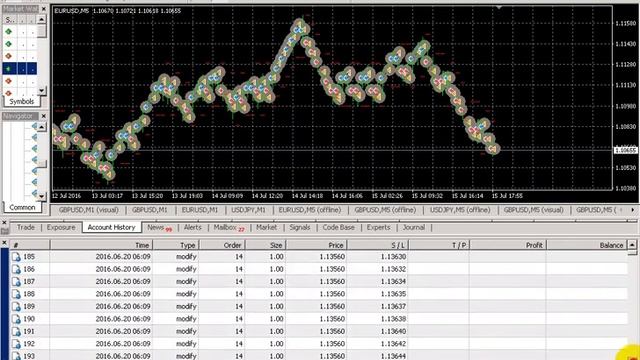Viewport: 640px width, 360px height.
Task: Click the S/L value 1.13632
Action: tap(393, 269)
